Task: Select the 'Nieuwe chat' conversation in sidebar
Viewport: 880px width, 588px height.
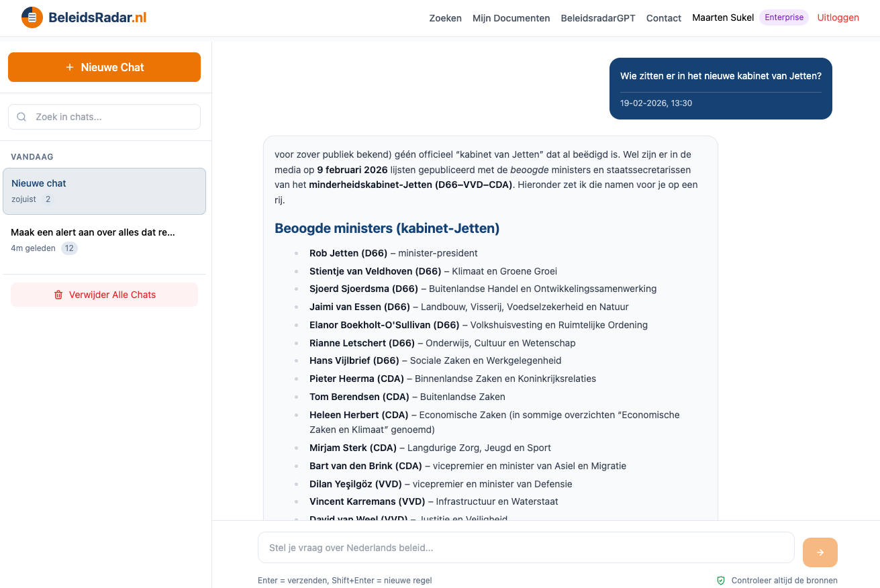Action: [104, 191]
